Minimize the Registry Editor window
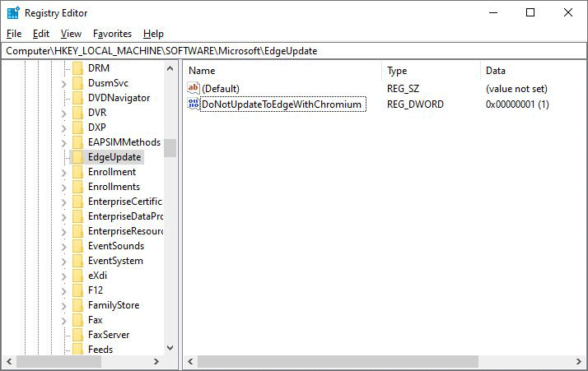 [493, 12]
